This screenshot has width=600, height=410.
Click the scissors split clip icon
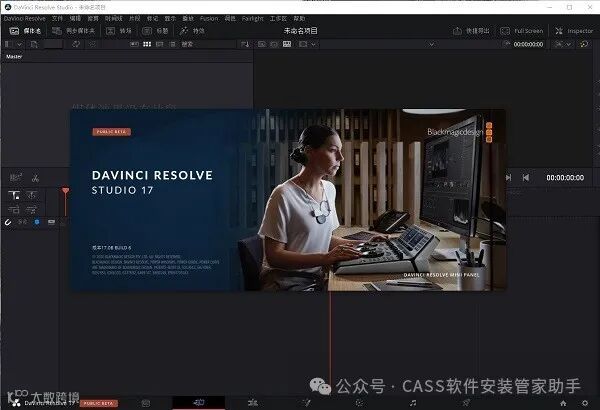pyautogui.click(x=35, y=178)
